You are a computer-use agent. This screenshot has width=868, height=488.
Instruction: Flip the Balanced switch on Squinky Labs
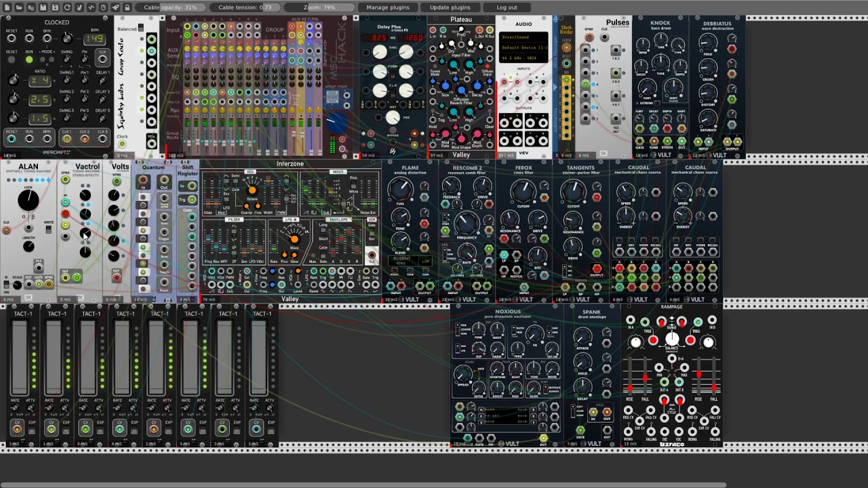pos(140,29)
